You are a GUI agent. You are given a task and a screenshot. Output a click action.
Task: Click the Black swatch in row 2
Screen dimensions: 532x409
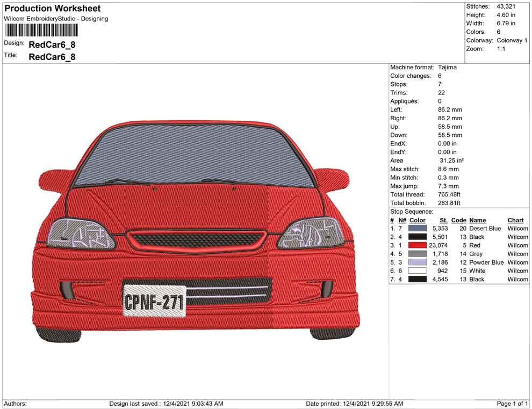(x=418, y=237)
